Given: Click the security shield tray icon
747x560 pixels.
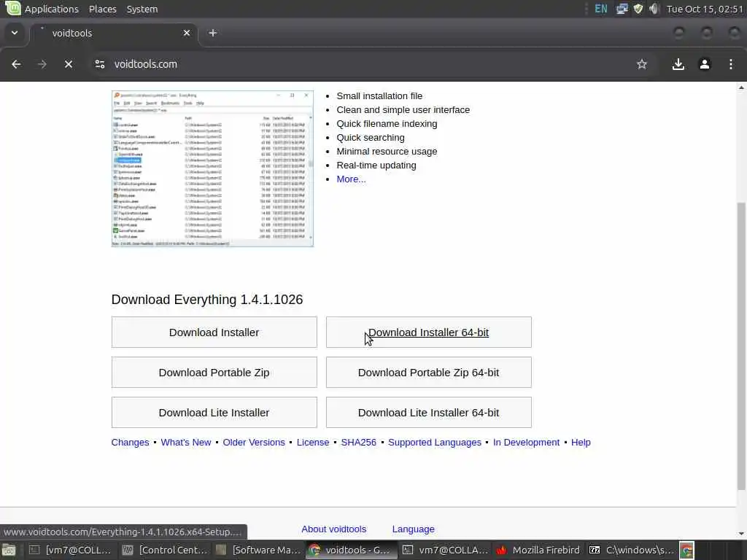Looking at the screenshot, I should pyautogui.click(x=638, y=9).
